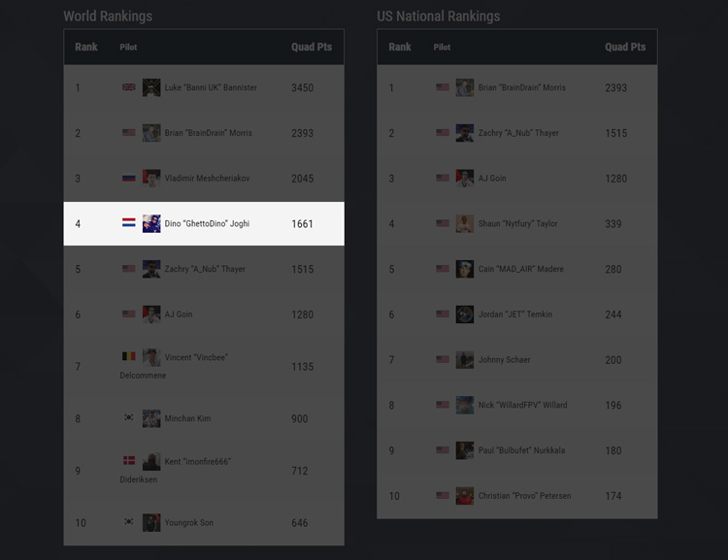
Task: Click the Danish flag beside Kent Dideriksen
Action: [128, 461]
